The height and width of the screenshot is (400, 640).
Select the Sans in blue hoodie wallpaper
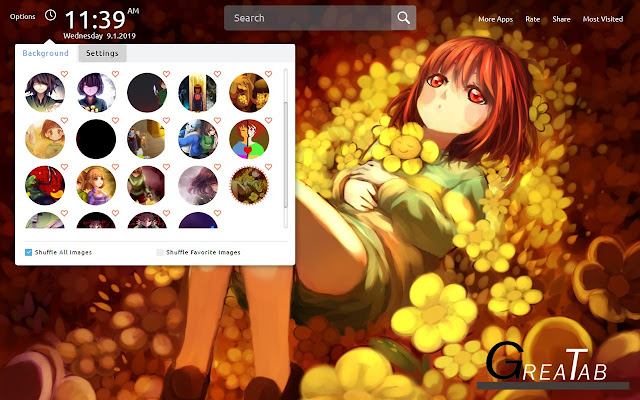(198, 139)
